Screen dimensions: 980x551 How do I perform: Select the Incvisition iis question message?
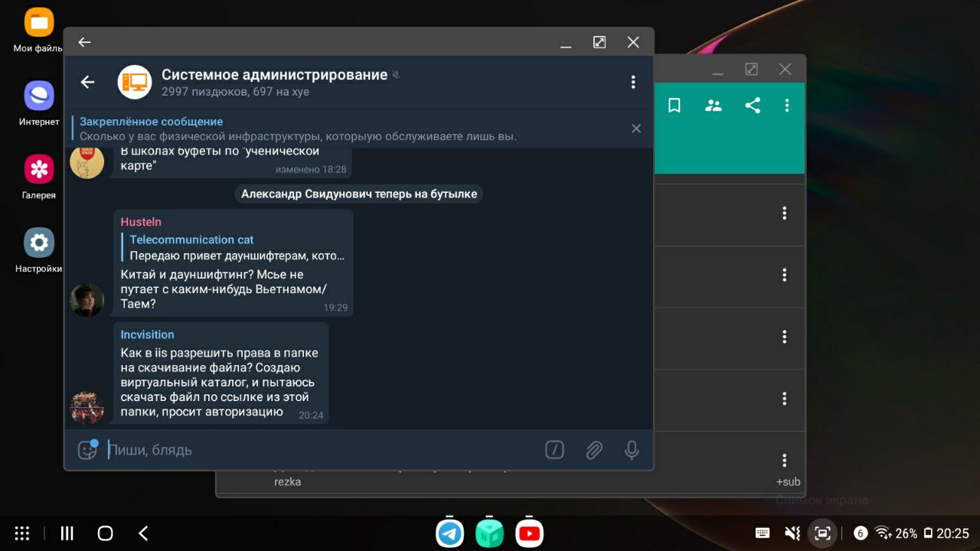221,373
